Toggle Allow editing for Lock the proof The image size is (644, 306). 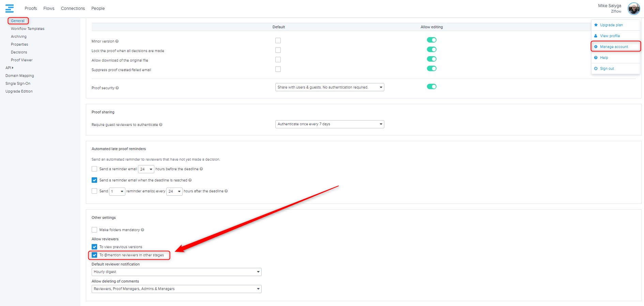(431, 49)
